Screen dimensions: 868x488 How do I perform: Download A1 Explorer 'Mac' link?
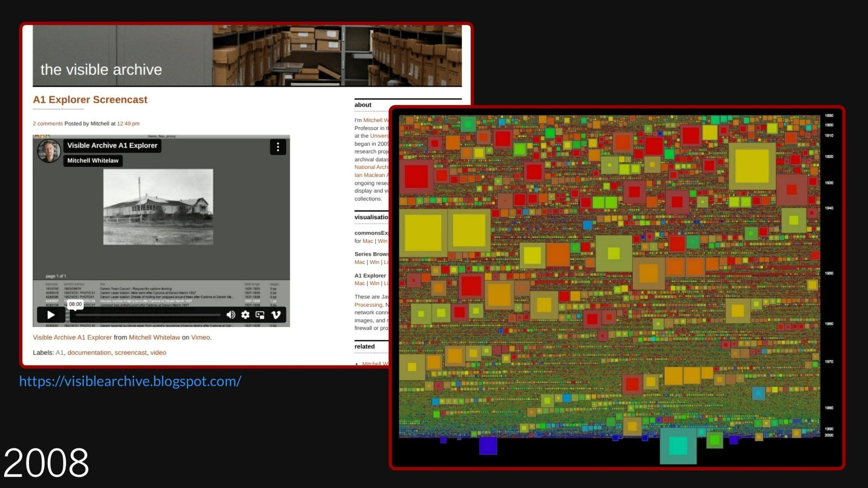[360, 284]
